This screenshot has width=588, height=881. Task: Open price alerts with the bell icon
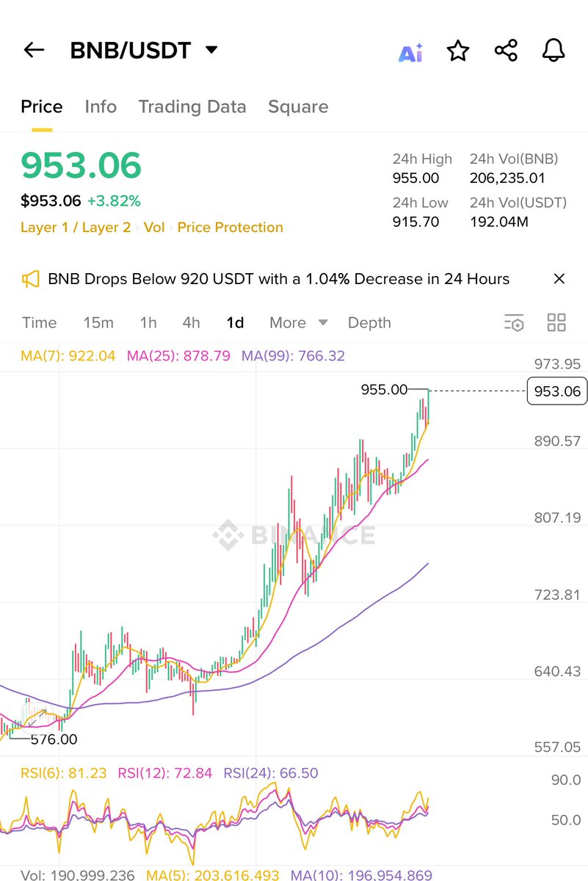(553, 51)
